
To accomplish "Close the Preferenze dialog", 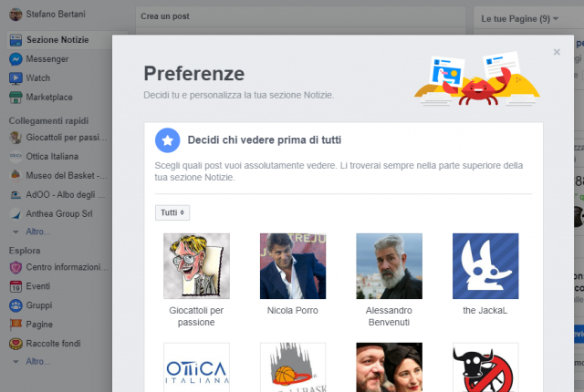I will click(557, 52).
